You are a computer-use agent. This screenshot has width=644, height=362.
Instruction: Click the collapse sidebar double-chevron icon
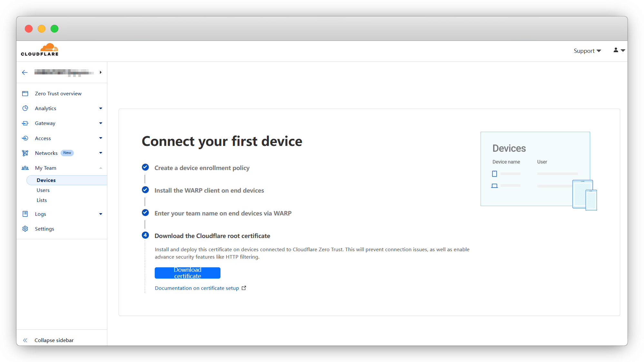click(25, 340)
